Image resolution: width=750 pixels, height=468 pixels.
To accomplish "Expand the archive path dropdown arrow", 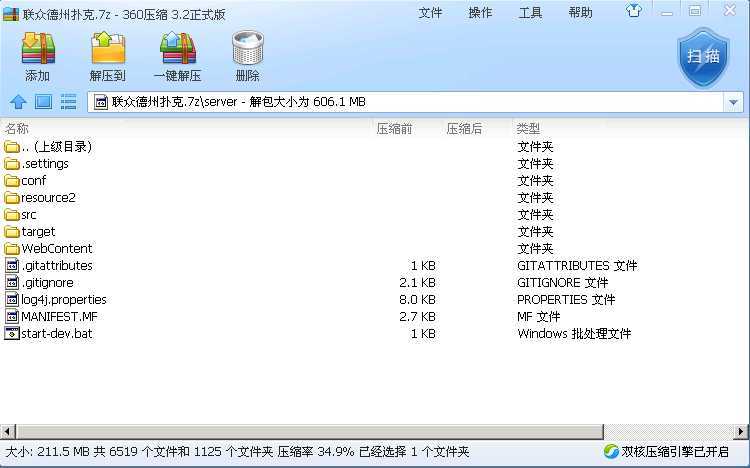I will [x=733, y=102].
